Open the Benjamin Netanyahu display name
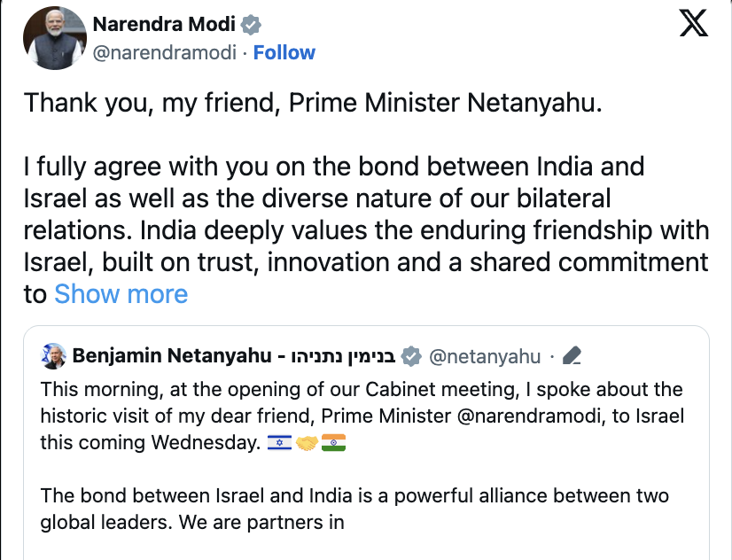 point(172,356)
